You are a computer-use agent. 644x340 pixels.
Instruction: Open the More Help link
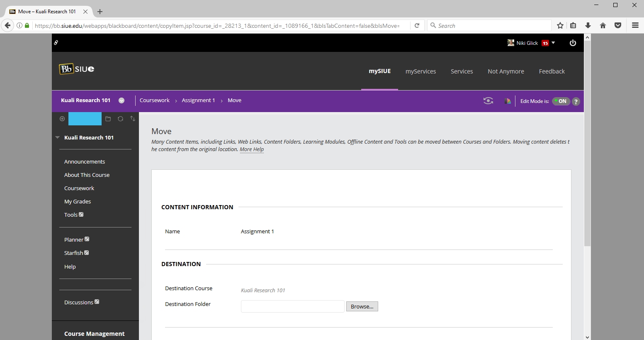251,149
